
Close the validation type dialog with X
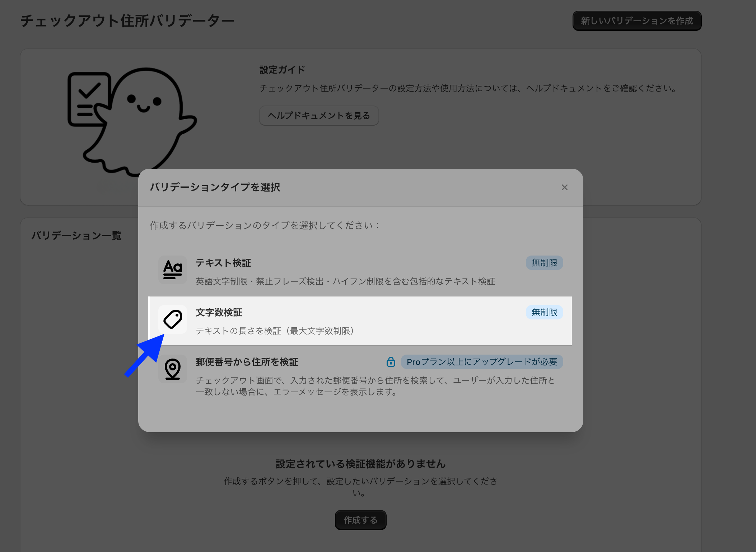(x=564, y=187)
